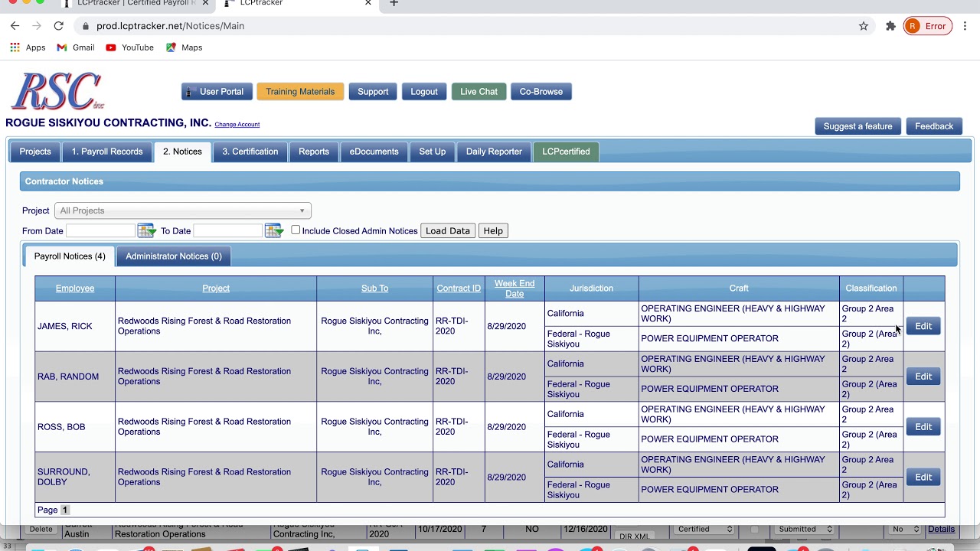The width and height of the screenshot is (980, 551).
Task: Click the Details link in background window
Action: [x=941, y=529]
